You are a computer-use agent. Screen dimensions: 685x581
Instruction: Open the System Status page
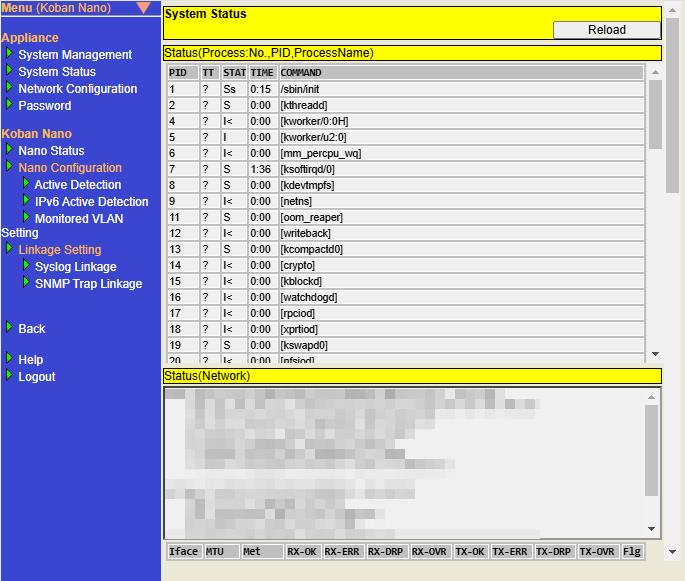[57, 72]
